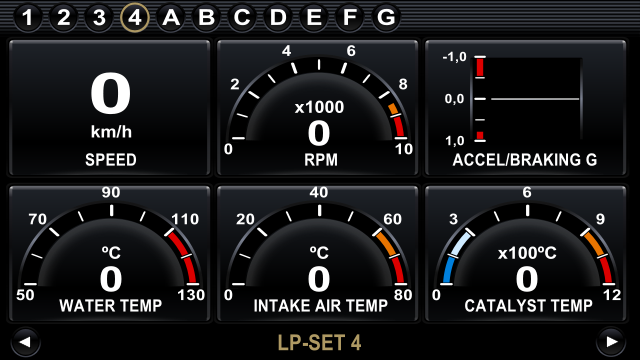Tap the WATER TEMP gauge
The width and height of the screenshot is (640, 360).
point(110,253)
